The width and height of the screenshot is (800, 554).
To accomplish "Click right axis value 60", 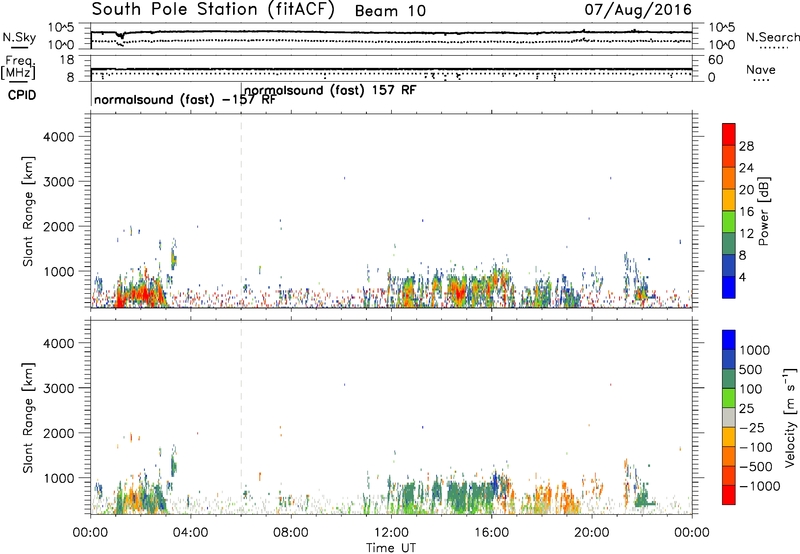I will click(715, 60).
